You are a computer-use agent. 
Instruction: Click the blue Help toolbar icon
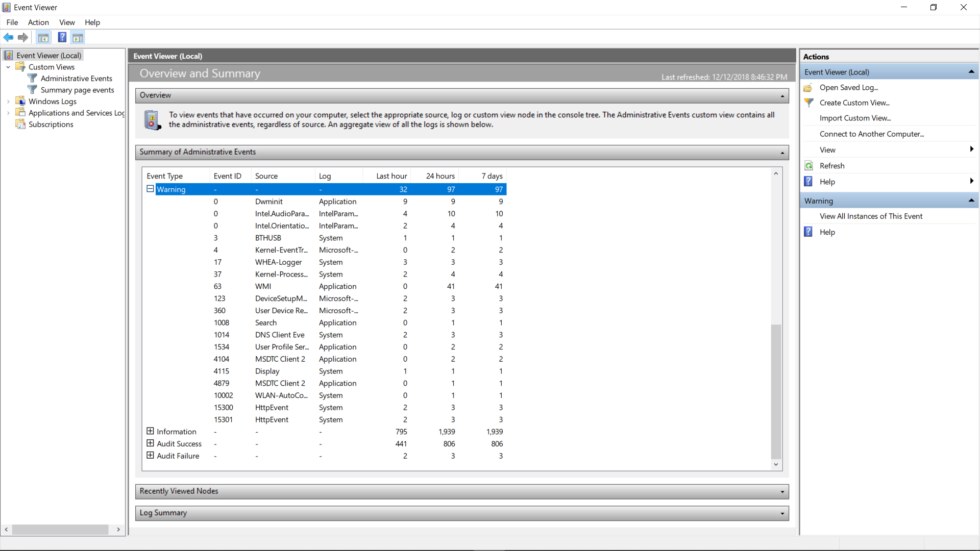click(x=62, y=37)
